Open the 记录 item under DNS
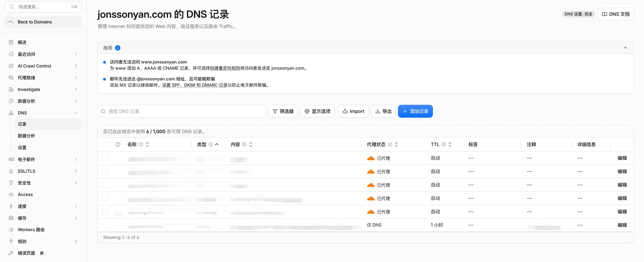This screenshot has height=262, width=644. click(47, 124)
